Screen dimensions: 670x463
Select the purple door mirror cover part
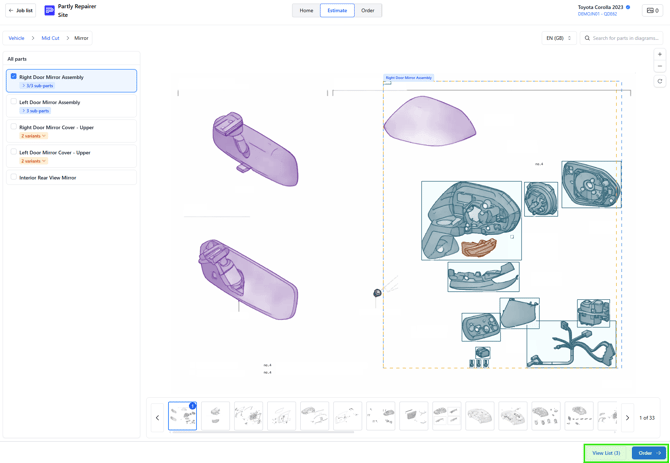point(429,121)
